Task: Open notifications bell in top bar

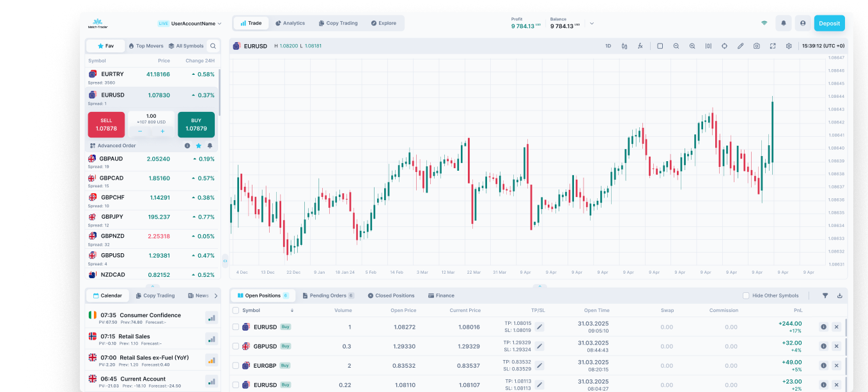Action: pos(783,23)
